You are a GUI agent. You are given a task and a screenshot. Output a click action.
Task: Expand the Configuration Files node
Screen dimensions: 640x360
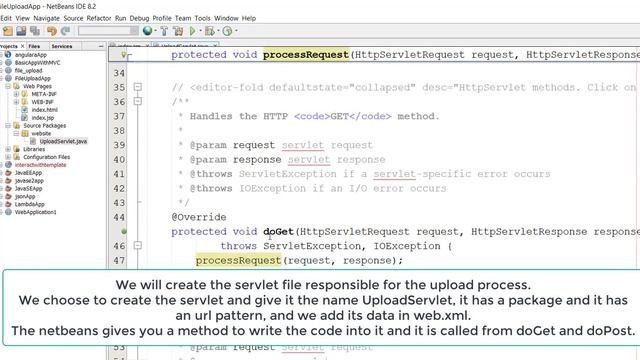(8, 157)
